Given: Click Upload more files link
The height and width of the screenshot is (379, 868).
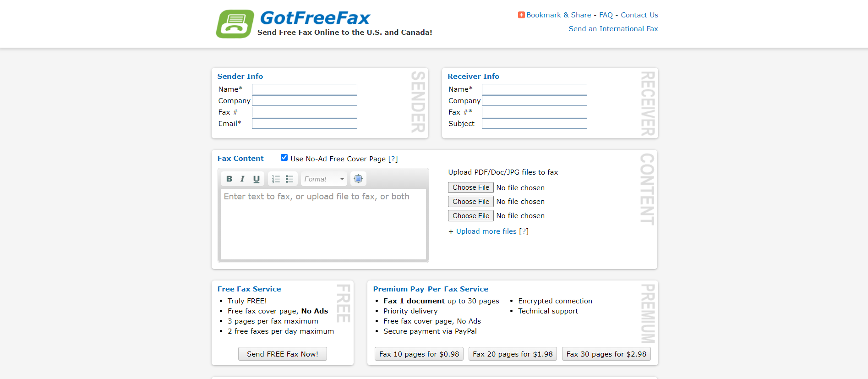Looking at the screenshot, I should pos(486,231).
